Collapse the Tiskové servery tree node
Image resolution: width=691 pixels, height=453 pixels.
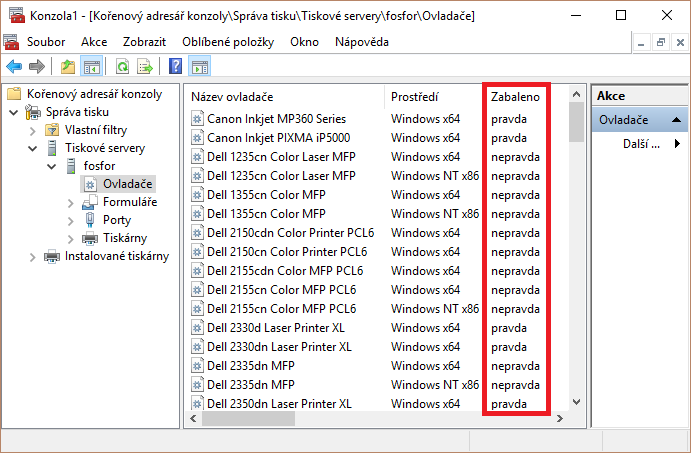(x=32, y=148)
